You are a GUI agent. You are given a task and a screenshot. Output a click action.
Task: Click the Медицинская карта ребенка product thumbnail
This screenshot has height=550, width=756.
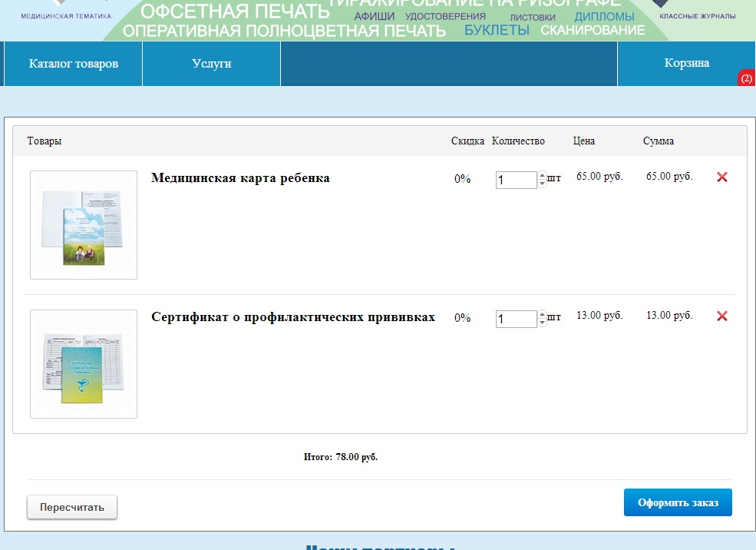coord(84,225)
